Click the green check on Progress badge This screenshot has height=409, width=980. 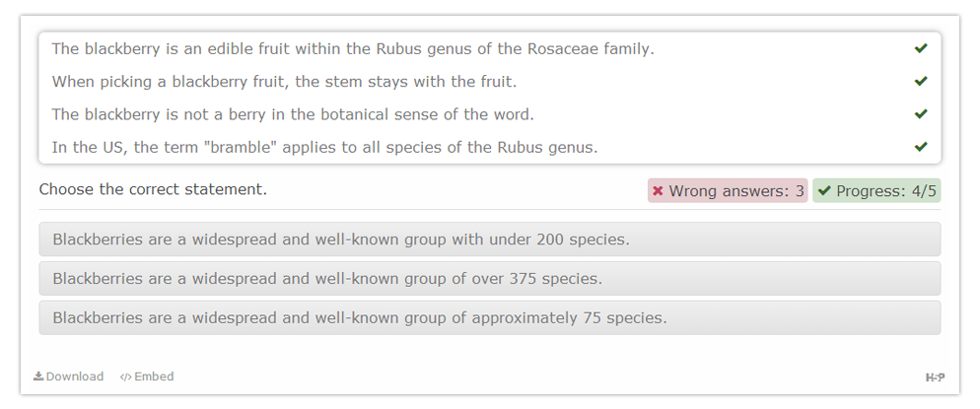pos(824,190)
